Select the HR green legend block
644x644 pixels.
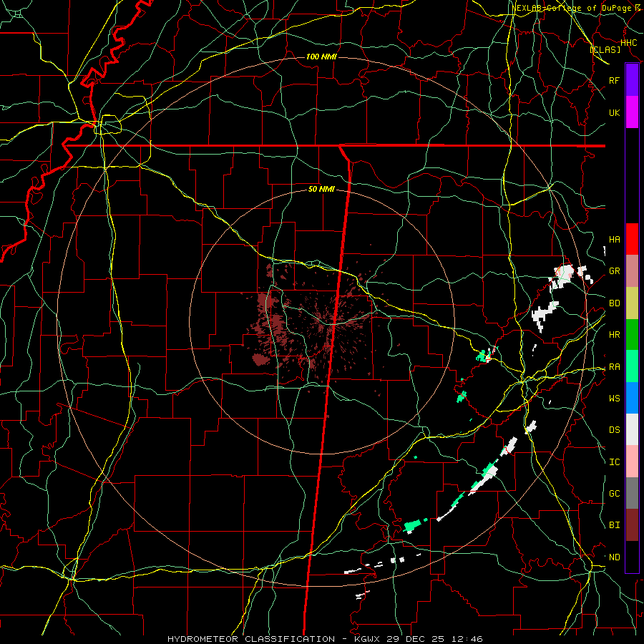pyautogui.click(x=632, y=335)
